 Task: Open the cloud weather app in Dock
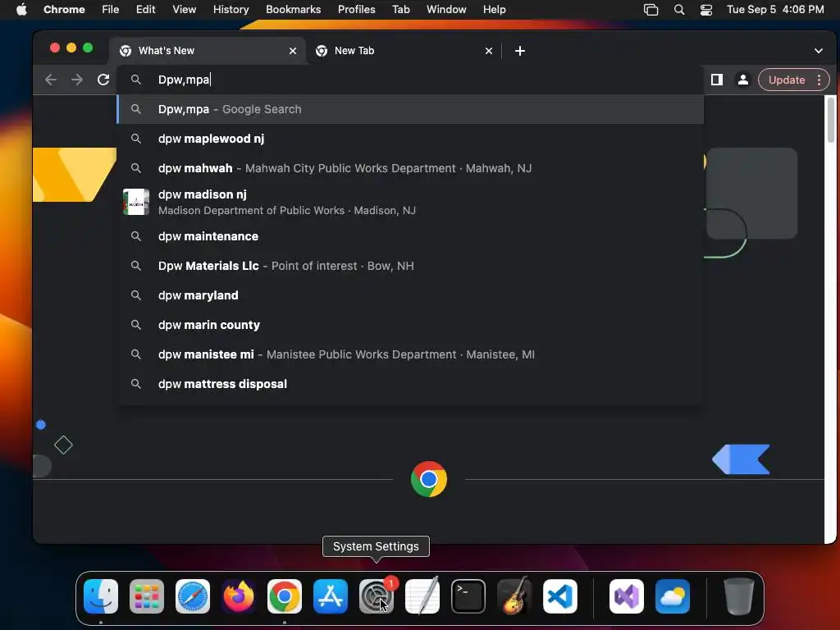[x=673, y=596]
